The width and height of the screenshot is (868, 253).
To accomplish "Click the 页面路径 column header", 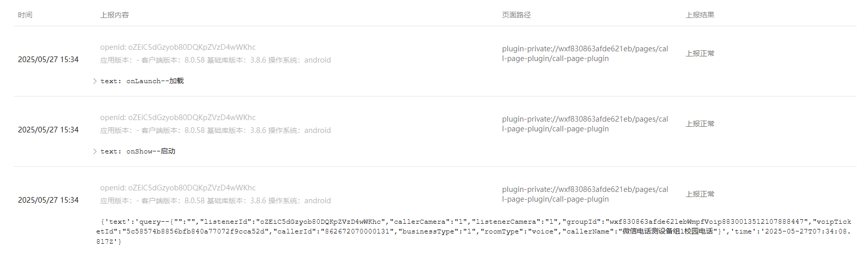I will click(516, 15).
